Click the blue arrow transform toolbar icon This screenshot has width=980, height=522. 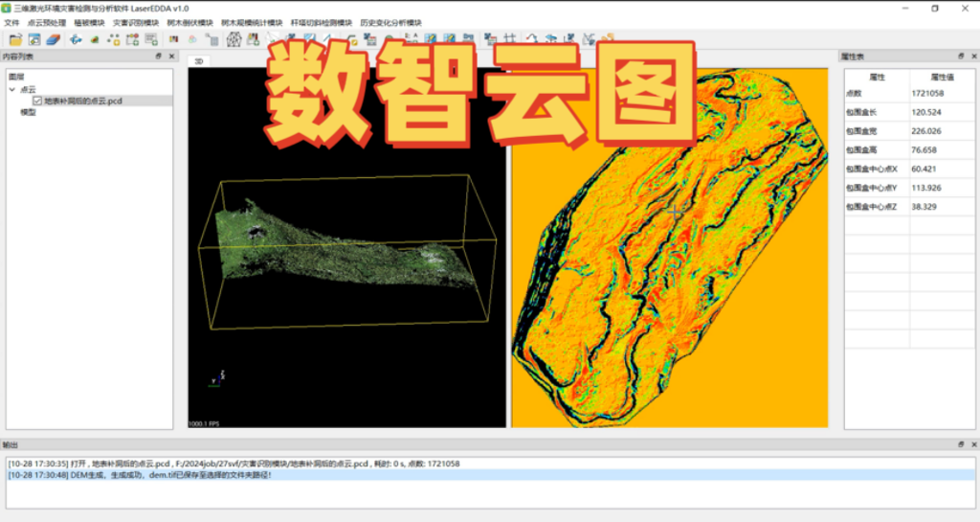76,39
